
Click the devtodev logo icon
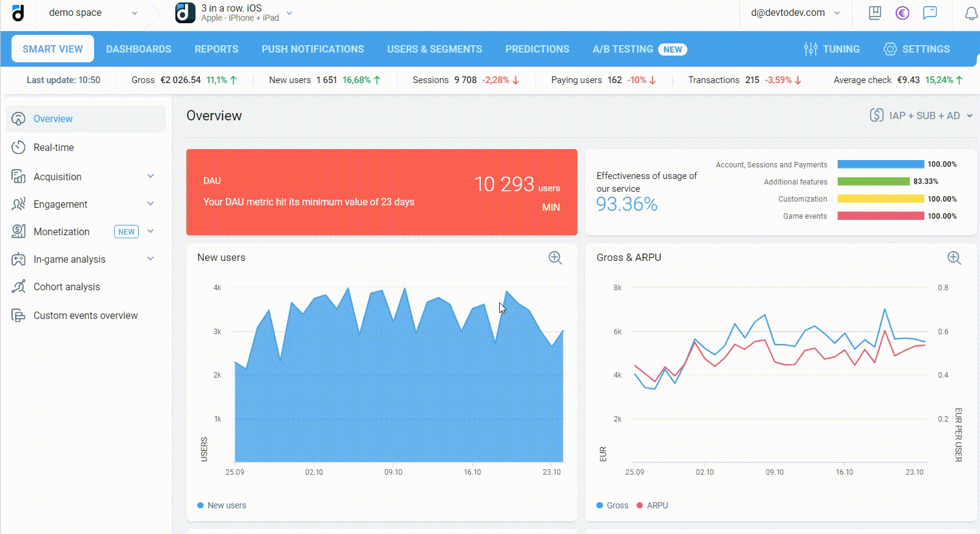[x=18, y=13]
